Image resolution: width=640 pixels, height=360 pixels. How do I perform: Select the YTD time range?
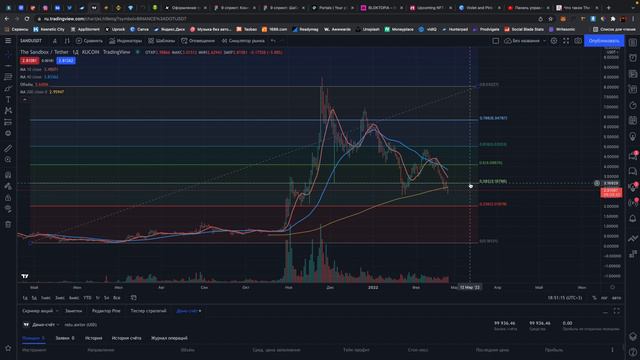(87, 298)
